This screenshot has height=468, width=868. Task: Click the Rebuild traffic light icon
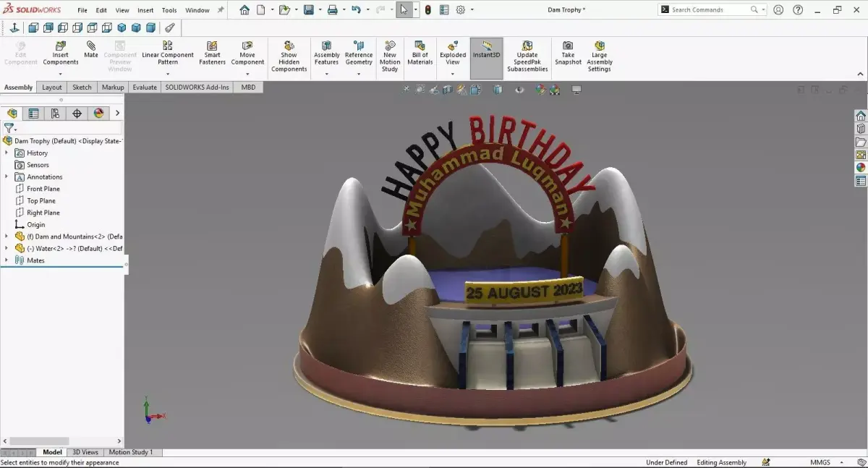tap(427, 10)
